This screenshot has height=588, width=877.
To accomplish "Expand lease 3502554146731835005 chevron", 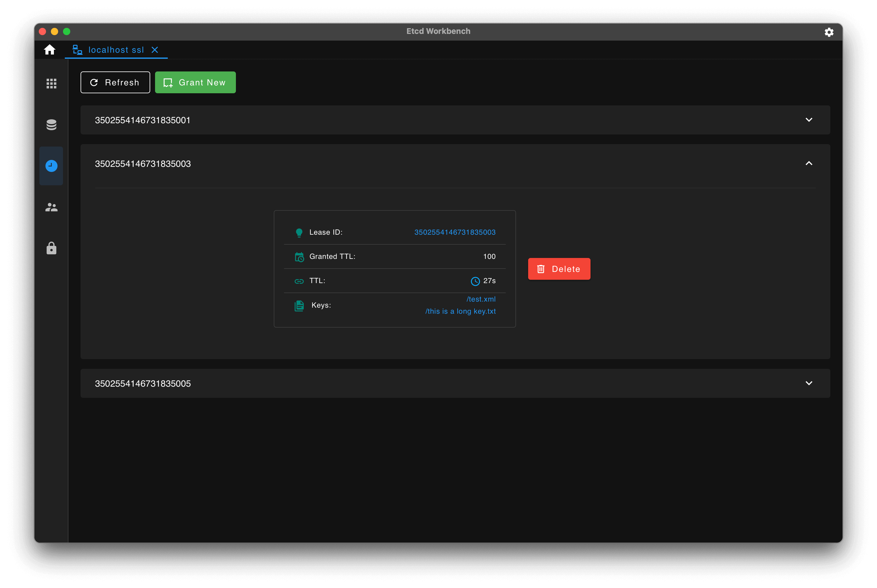I will 809,383.
